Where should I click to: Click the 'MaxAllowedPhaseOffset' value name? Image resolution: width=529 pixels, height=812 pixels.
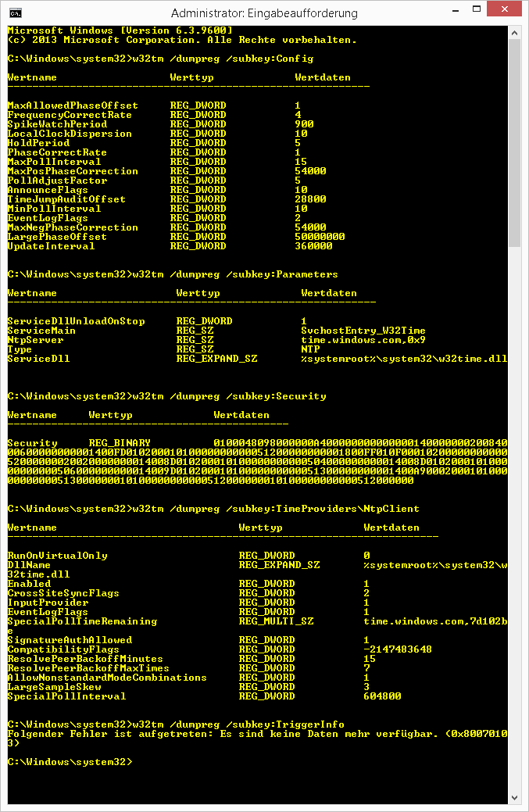coord(72,106)
